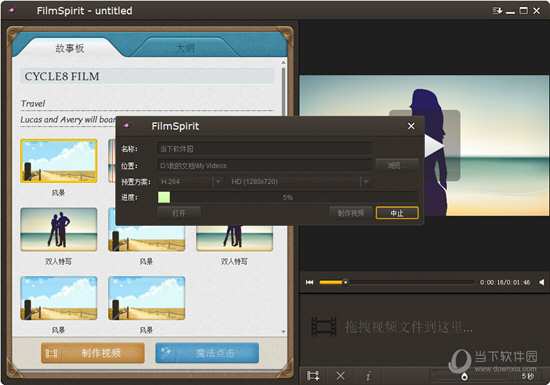Click the playback seek slider handle
The height and width of the screenshot is (385, 550).
(x=346, y=282)
